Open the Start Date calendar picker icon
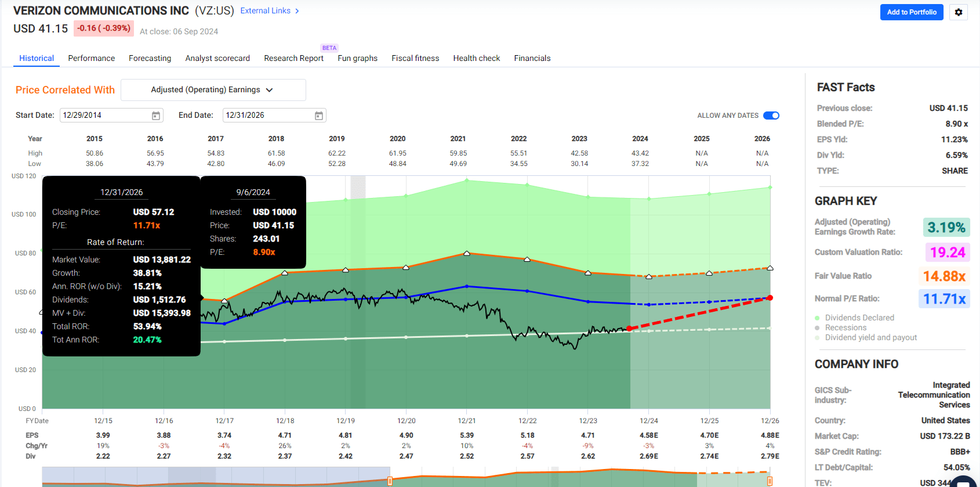This screenshot has width=980, height=487. pos(156,116)
